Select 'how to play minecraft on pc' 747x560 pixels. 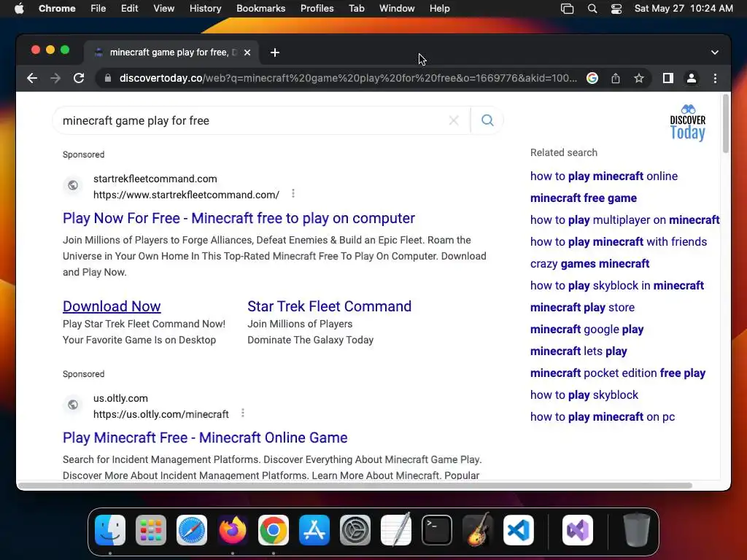(602, 417)
